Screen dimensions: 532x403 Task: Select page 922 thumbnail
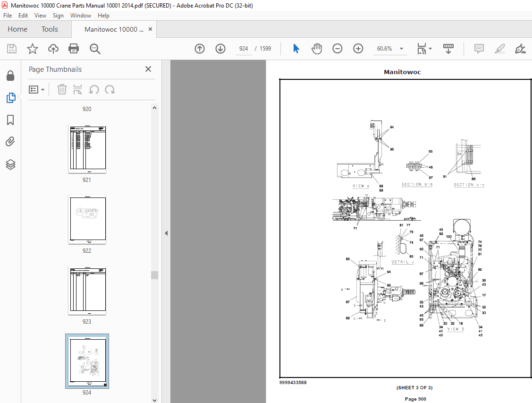coord(87,220)
